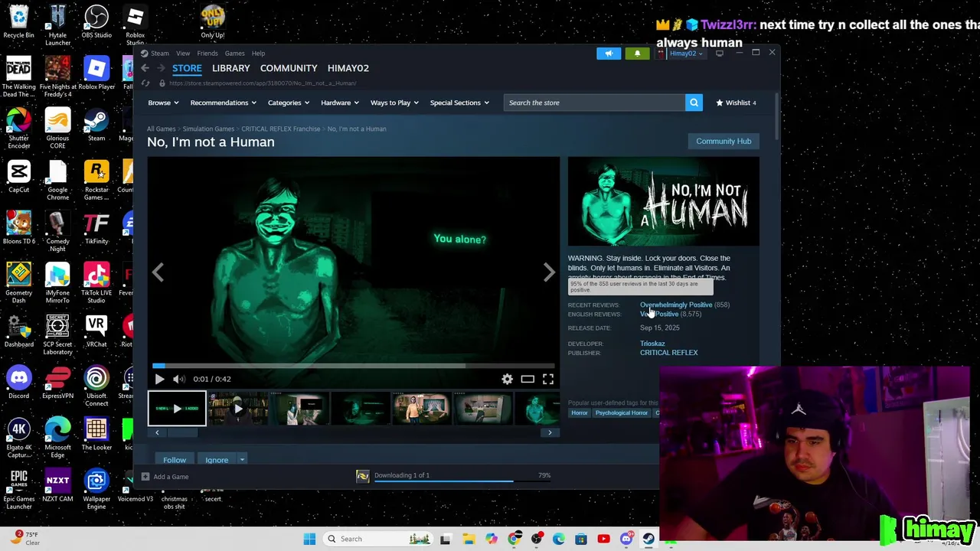Go to next media with right arrow

tap(549, 272)
